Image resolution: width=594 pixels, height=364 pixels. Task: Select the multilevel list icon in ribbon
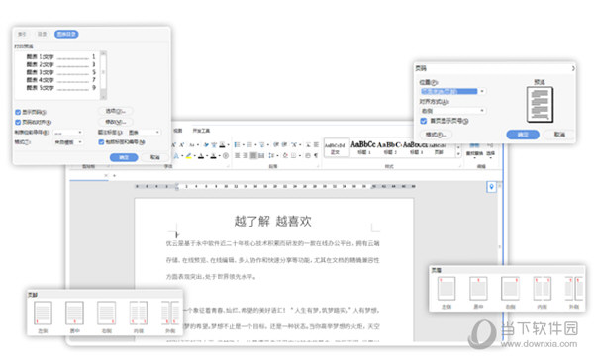point(261,145)
